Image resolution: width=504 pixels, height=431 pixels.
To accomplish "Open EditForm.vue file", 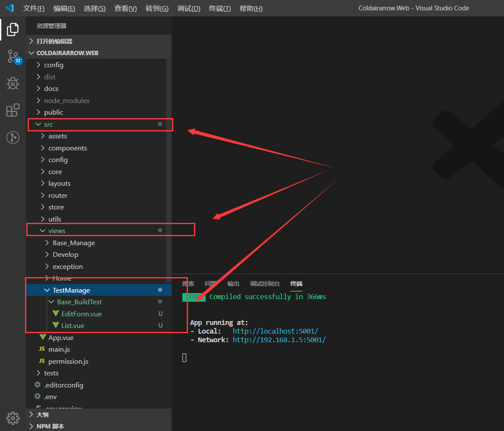I will coord(81,314).
